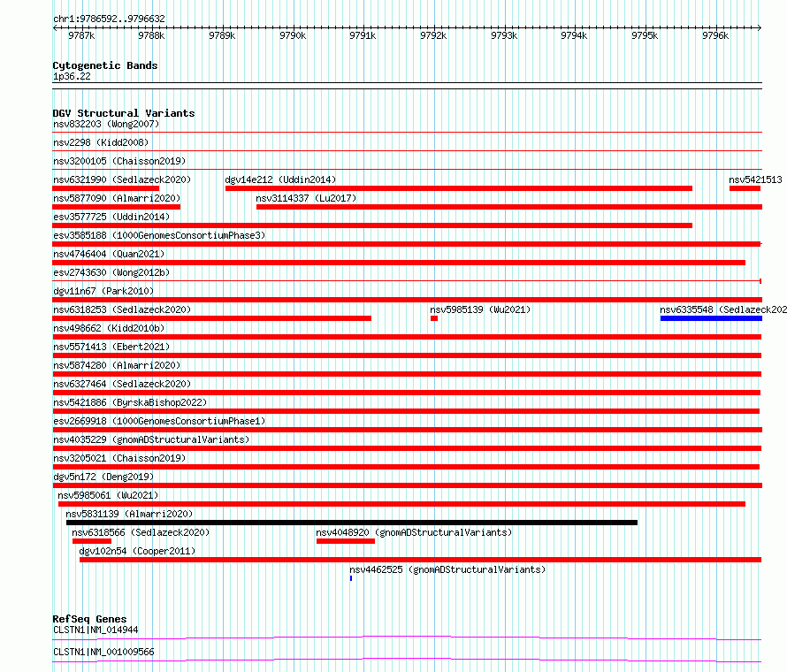
Task: Open esv2669918 (1000GenomesConsortiumPhase1) variant
Action: [x=159, y=421]
